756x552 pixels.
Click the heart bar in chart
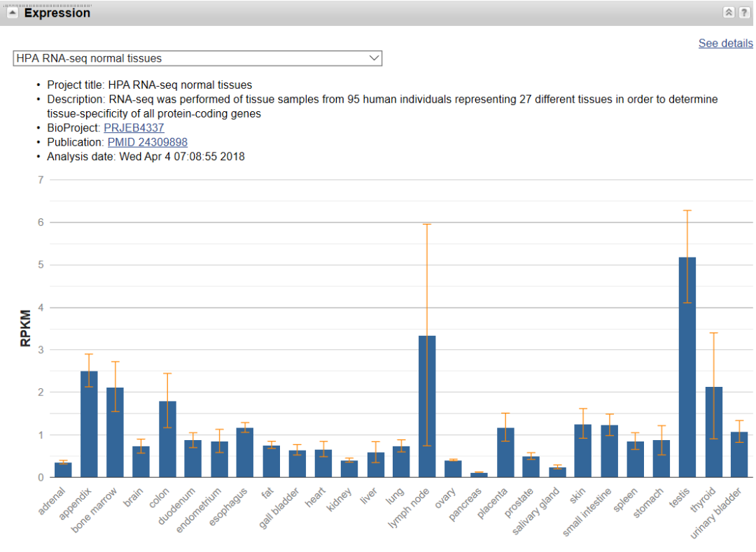323,463
